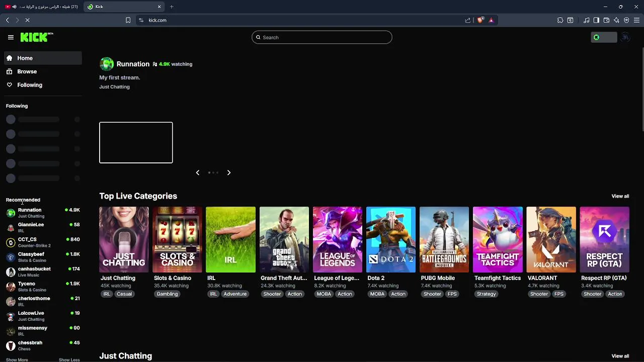Image resolution: width=644 pixels, height=362 pixels.
Task: Open Leo AI sparkle icon
Action: click(x=616, y=20)
